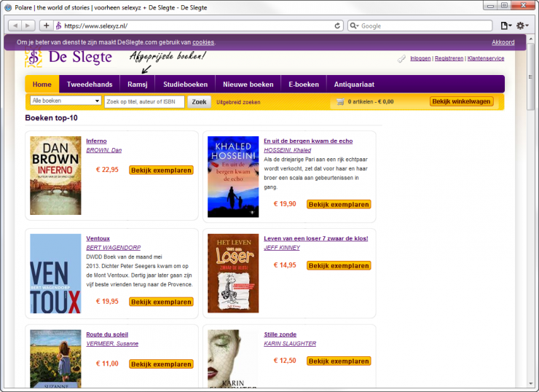Click the Dan Brown Inferno cover

click(x=55, y=176)
